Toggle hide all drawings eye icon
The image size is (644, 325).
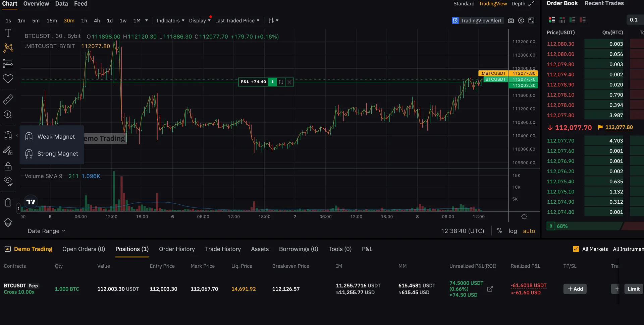point(8,181)
